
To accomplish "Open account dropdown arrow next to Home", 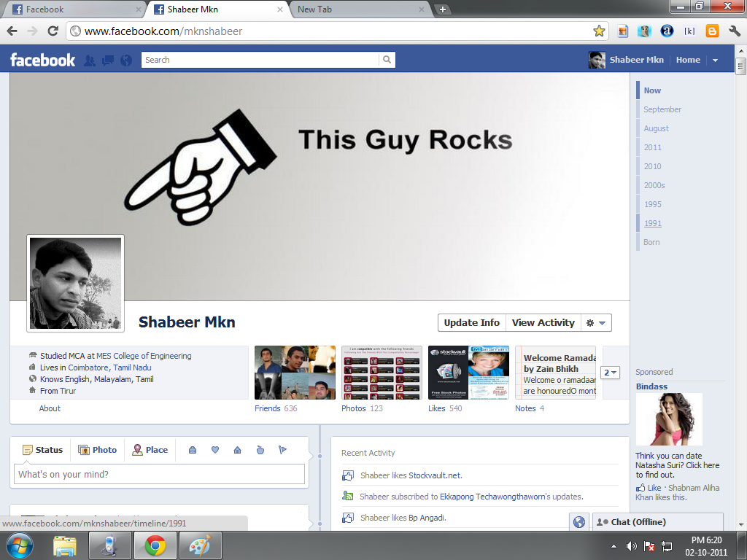I will pos(715,61).
